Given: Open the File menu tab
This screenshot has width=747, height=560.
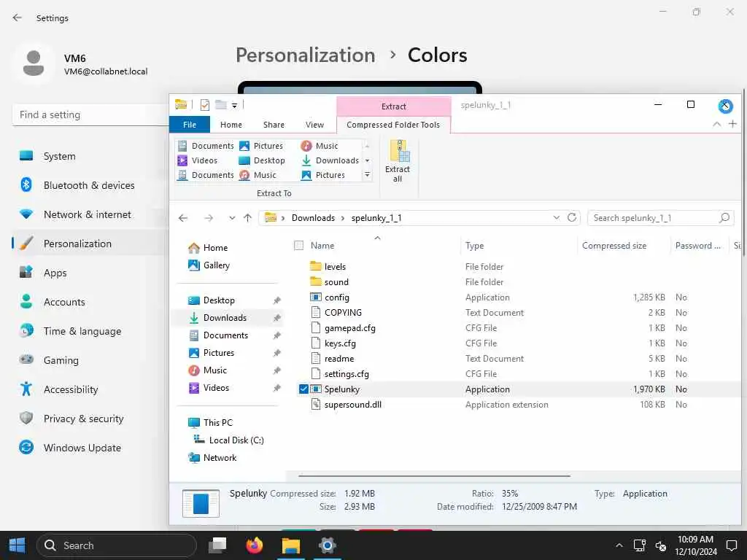Looking at the screenshot, I should coord(190,124).
